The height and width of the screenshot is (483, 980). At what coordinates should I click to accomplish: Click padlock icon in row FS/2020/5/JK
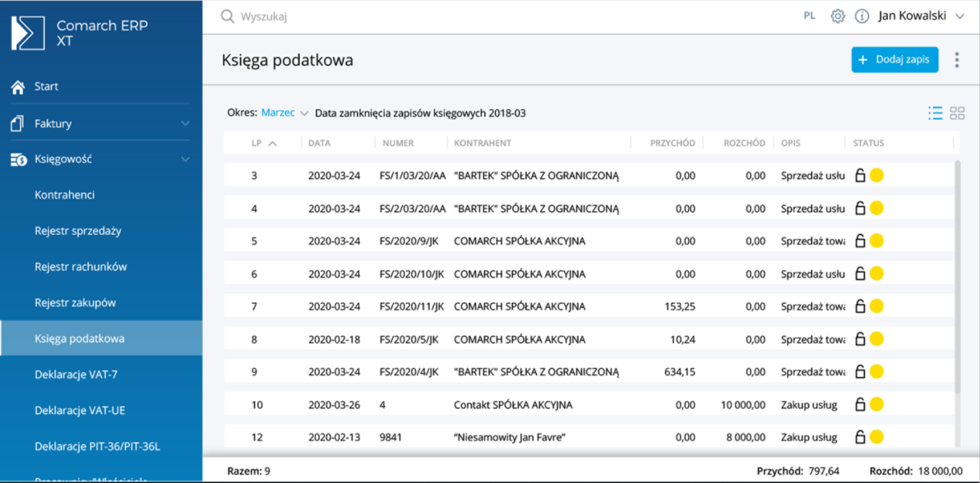pyautogui.click(x=860, y=339)
